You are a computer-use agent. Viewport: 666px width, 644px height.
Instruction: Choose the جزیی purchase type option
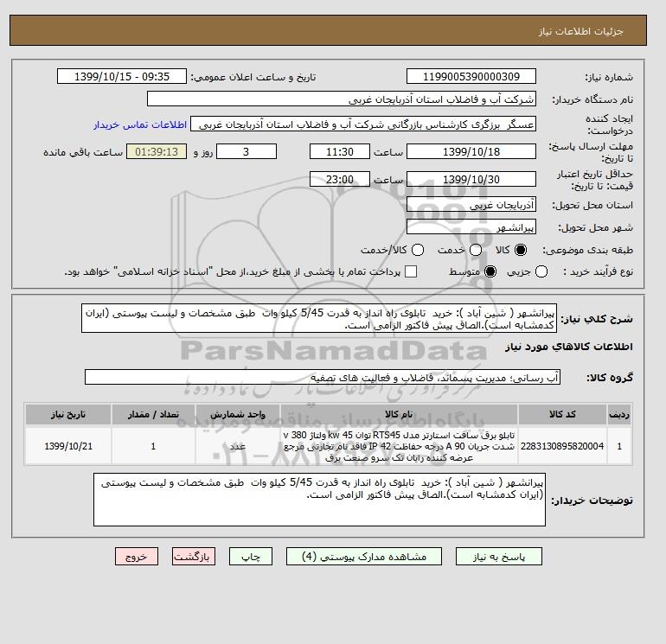(x=541, y=271)
